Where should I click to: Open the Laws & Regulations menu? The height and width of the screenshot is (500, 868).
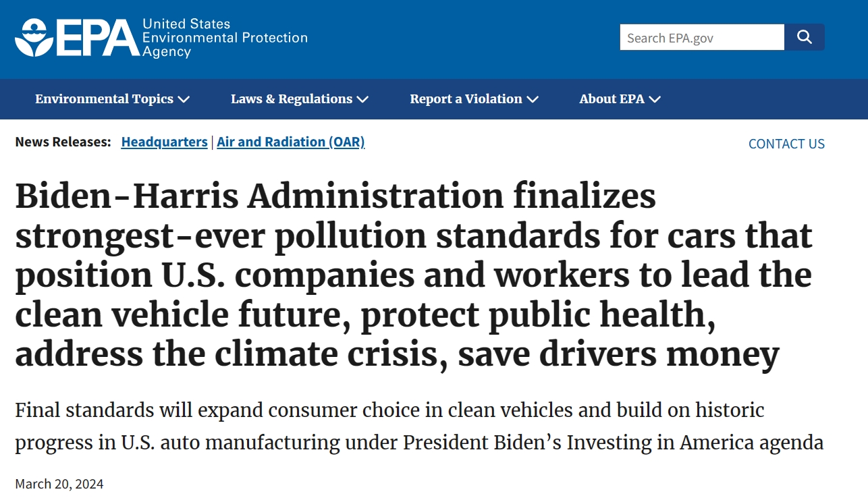point(291,99)
